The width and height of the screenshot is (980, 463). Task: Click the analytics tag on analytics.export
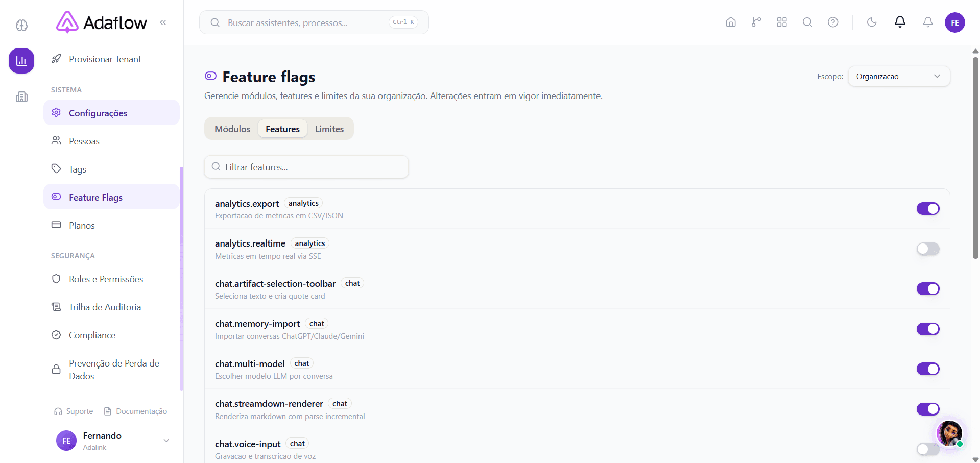pos(303,203)
